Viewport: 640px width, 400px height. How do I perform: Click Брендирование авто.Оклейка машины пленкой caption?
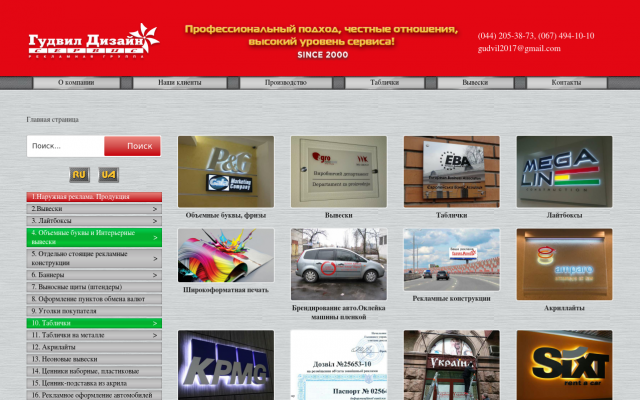click(339, 312)
